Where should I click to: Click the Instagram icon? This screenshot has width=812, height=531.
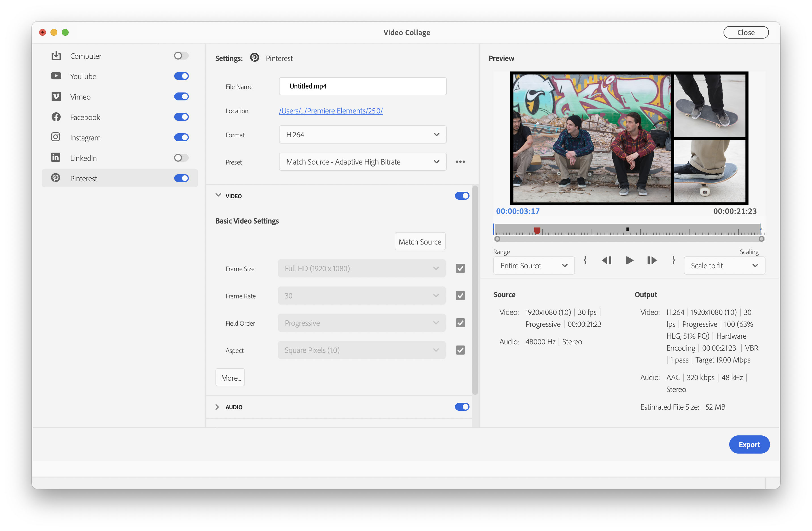pyautogui.click(x=56, y=137)
